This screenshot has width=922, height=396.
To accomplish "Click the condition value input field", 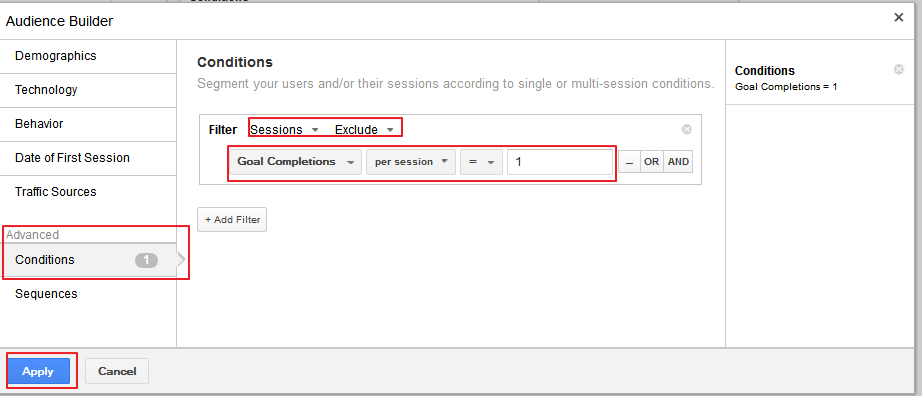I will 560,162.
